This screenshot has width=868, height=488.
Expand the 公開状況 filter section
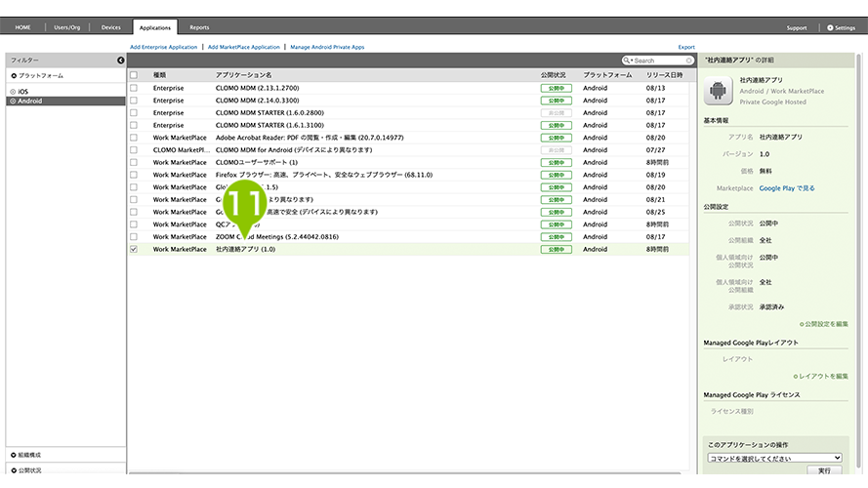(x=26, y=470)
